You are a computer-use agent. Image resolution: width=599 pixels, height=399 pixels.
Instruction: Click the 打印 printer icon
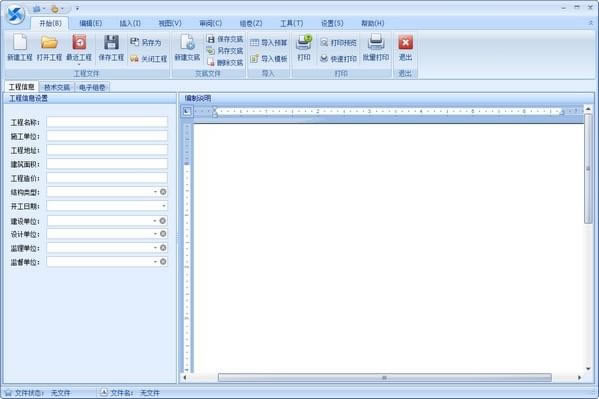(304, 42)
